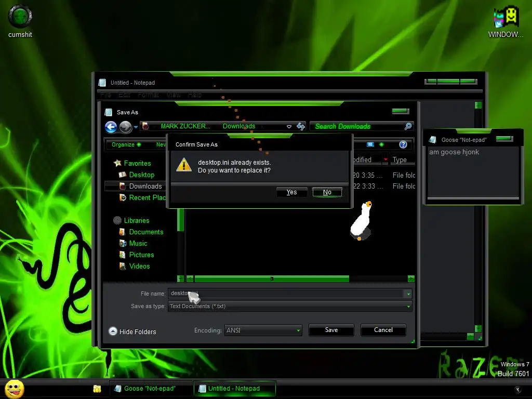Click the File name input field
The image size is (532, 399).
[287, 294]
